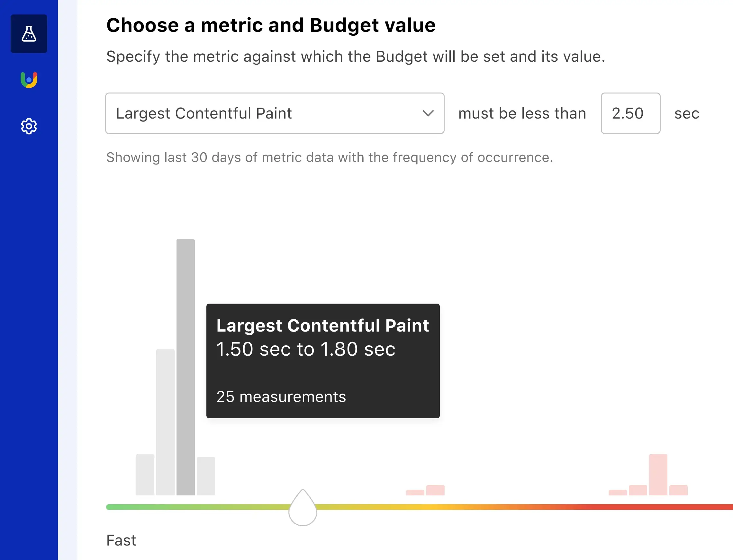The image size is (733, 560).
Task: Open settings via the gear icon
Action: coord(29,126)
